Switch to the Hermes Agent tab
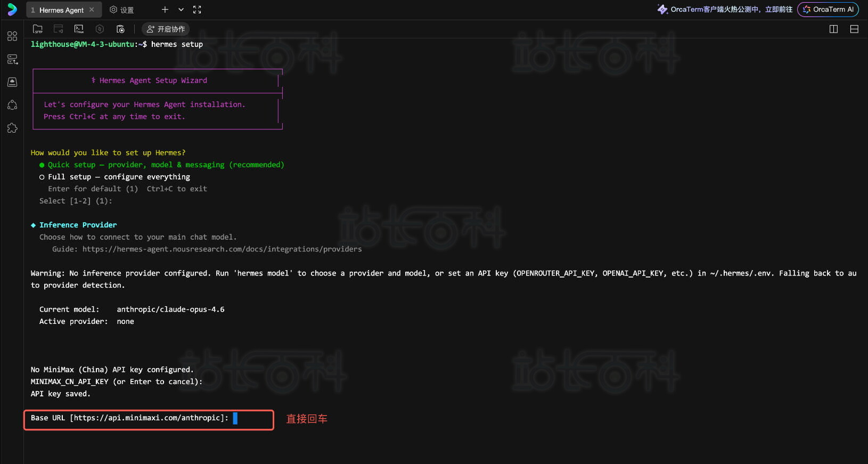868x464 pixels. [63, 10]
